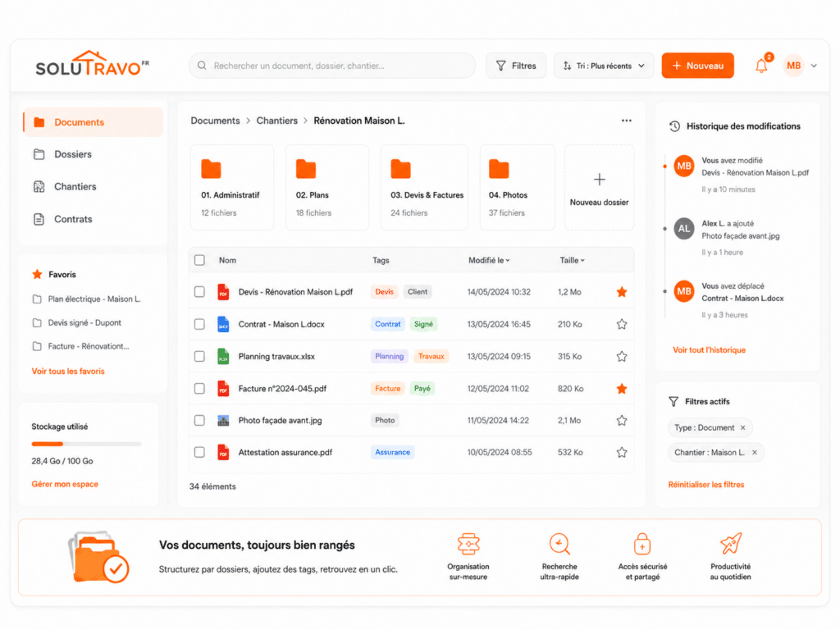Image resolution: width=840 pixels, height=630 pixels.
Task: Focus the Rechercher un document search field
Action: [332, 66]
